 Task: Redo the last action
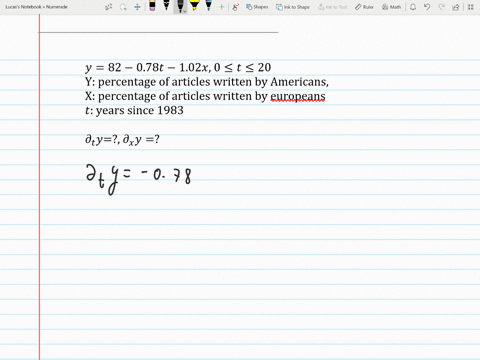[x=441, y=7]
